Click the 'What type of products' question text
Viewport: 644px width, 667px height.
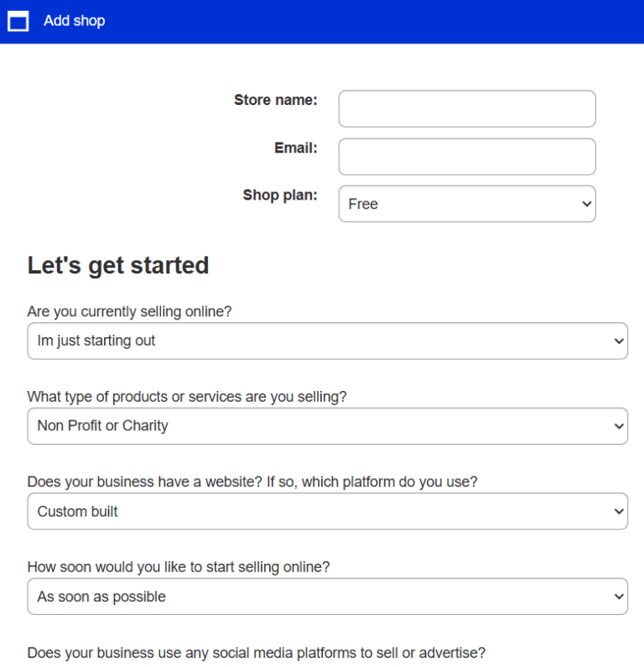pyautogui.click(x=186, y=397)
